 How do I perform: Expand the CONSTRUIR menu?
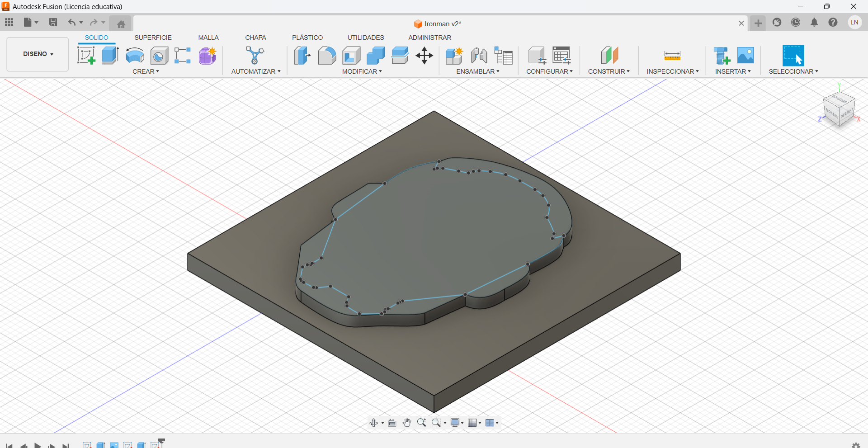pos(609,71)
